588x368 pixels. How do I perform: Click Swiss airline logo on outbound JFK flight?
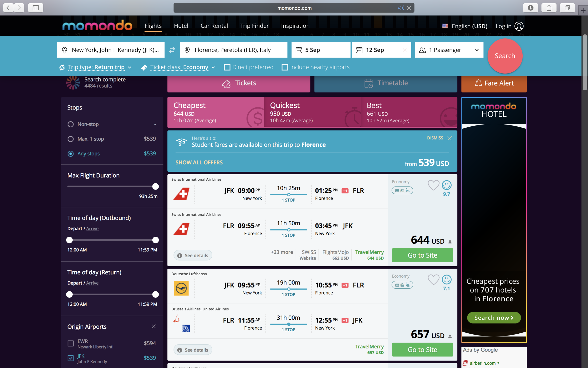(x=181, y=194)
